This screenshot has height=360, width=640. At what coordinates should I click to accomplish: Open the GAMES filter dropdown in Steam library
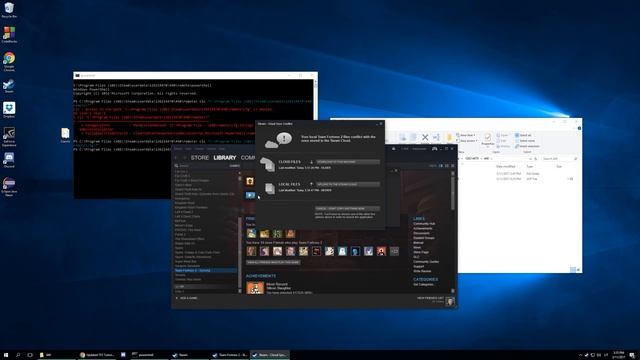pyautogui.click(x=235, y=166)
